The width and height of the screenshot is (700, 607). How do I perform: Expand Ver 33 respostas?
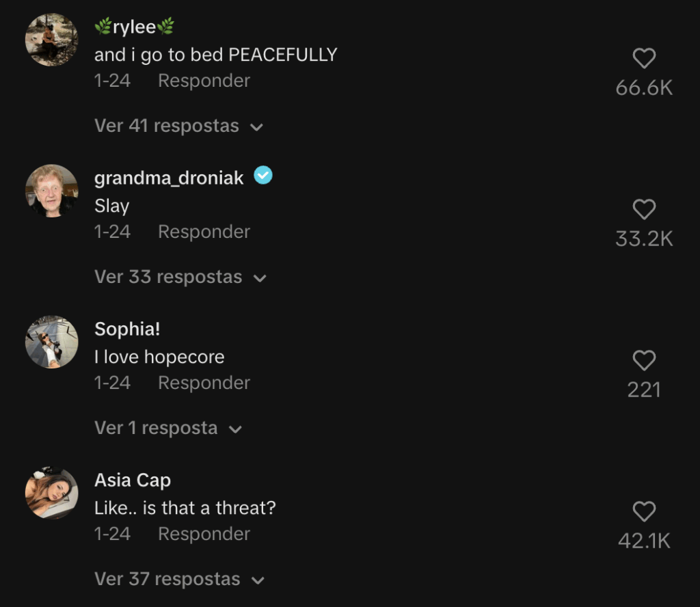click(x=180, y=278)
